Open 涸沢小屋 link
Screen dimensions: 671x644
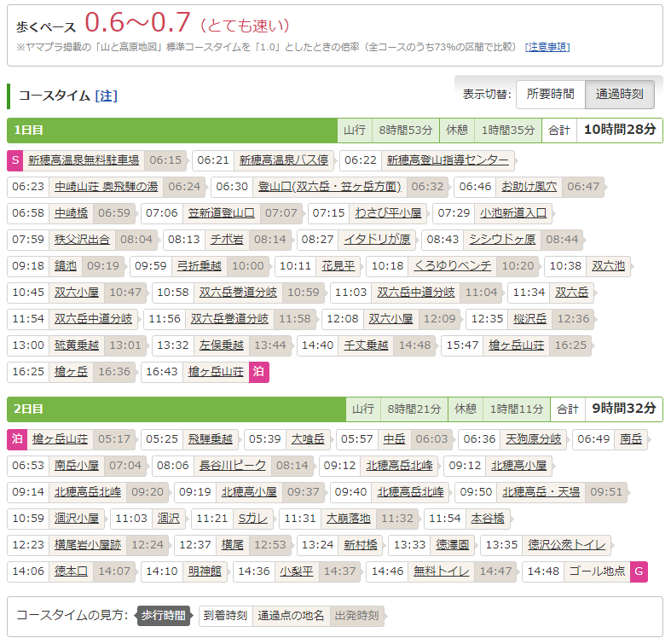(x=77, y=519)
